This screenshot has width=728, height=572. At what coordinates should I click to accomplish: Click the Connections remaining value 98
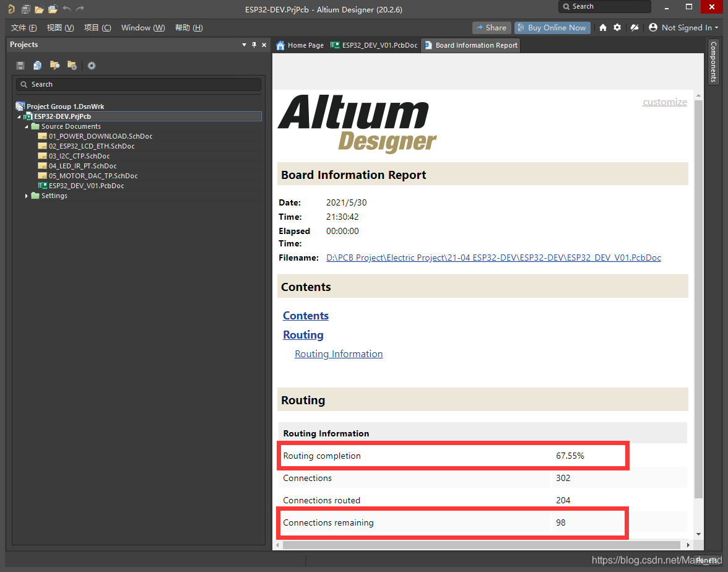(560, 522)
